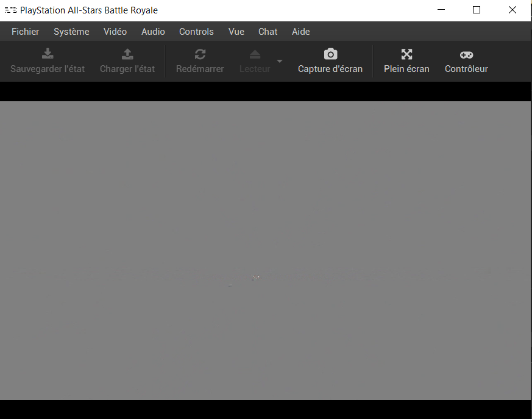
Task: Take a screenshot with camera icon
Action: click(330, 54)
